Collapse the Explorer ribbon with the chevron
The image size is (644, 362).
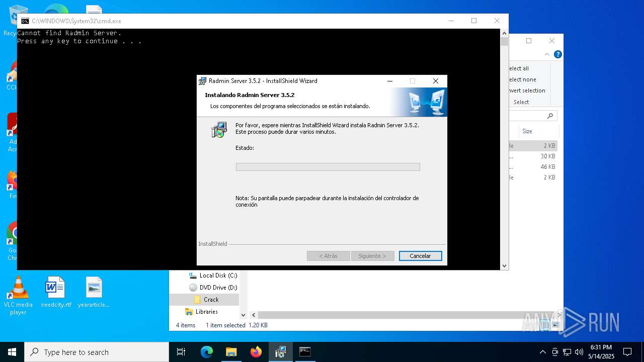pos(547,54)
